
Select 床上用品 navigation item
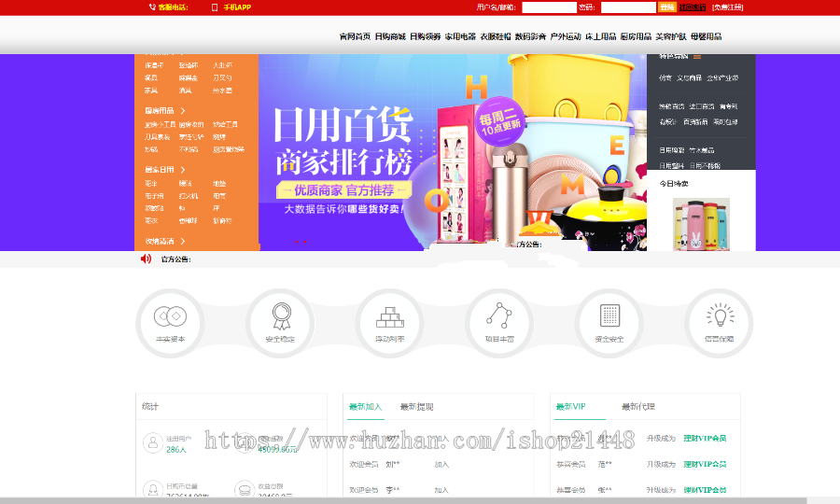pyautogui.click(x=600, y=36)
